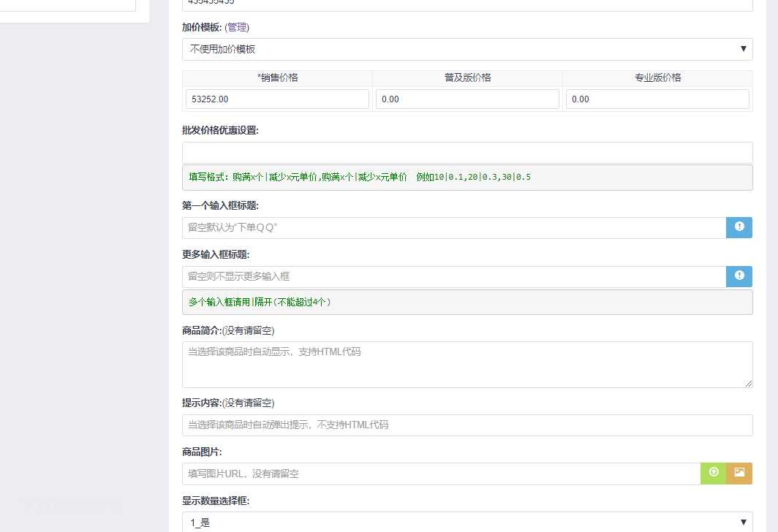Click the input box in the left sidebar
This screenshot has width=778, height=532.
(68, 4)
